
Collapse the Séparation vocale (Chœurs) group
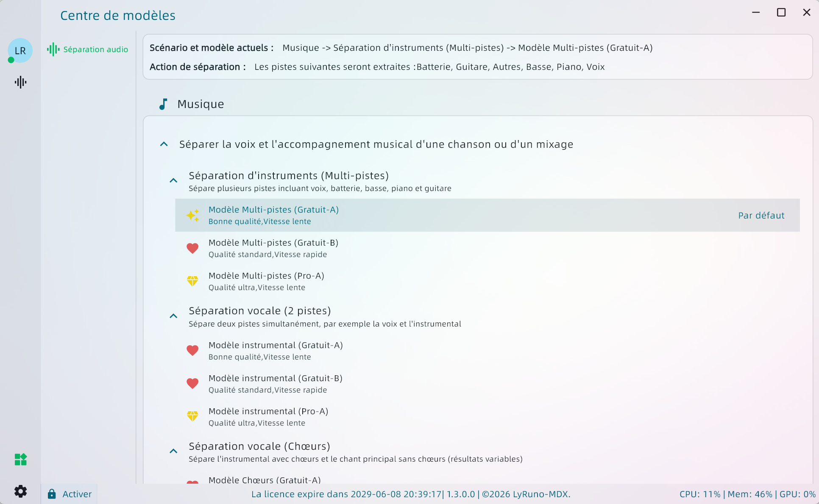(x=173, y=451)
